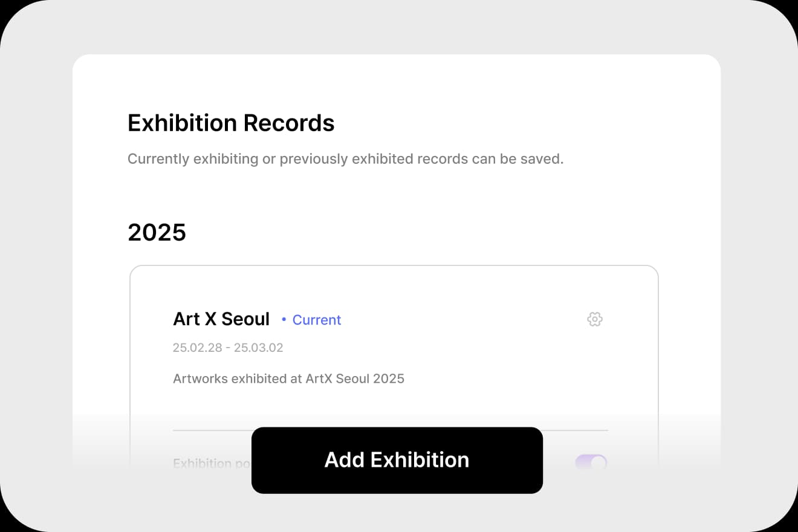The image size is (798, 532).
Task: Select the Art X Seoul exhibition title
Action: click(x=221, y=319)
